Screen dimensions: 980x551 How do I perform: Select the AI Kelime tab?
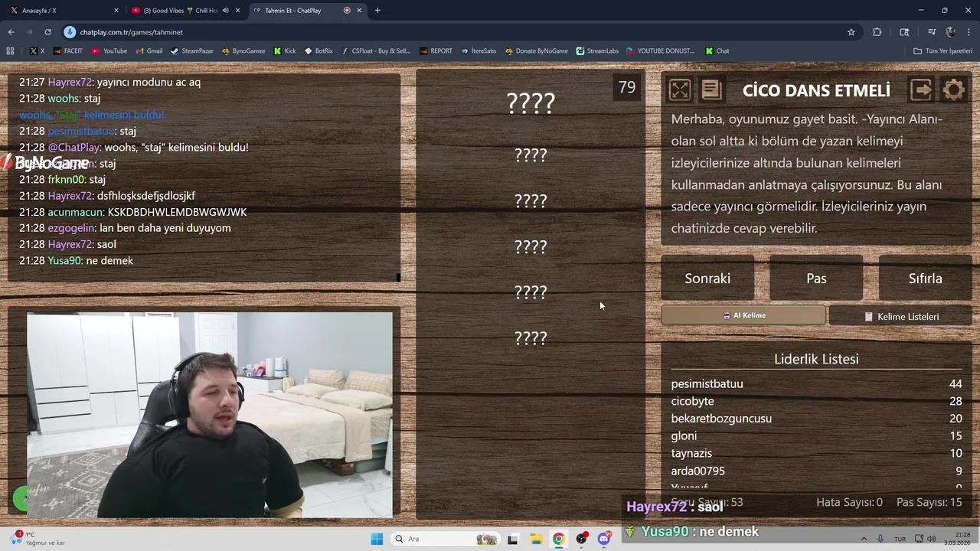[x=743, y=315]
